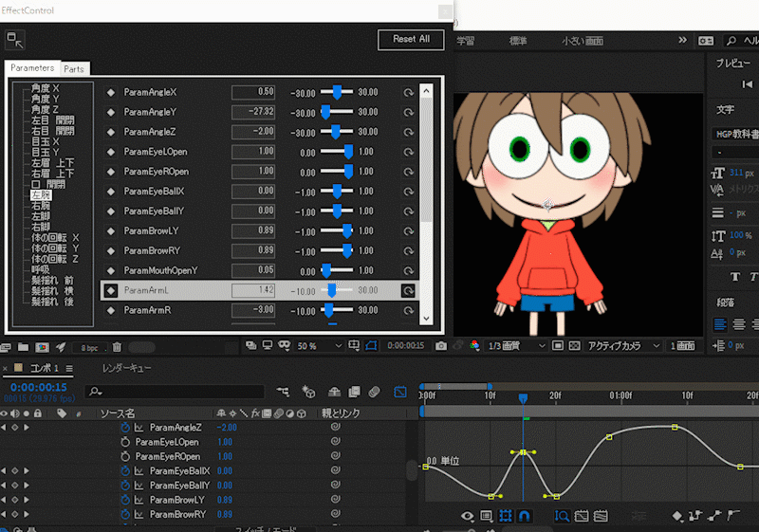Viewport: 759px width, 532px height.
Task: Open the HGP教科書 font family dropdown
Action: pos(737,134)
